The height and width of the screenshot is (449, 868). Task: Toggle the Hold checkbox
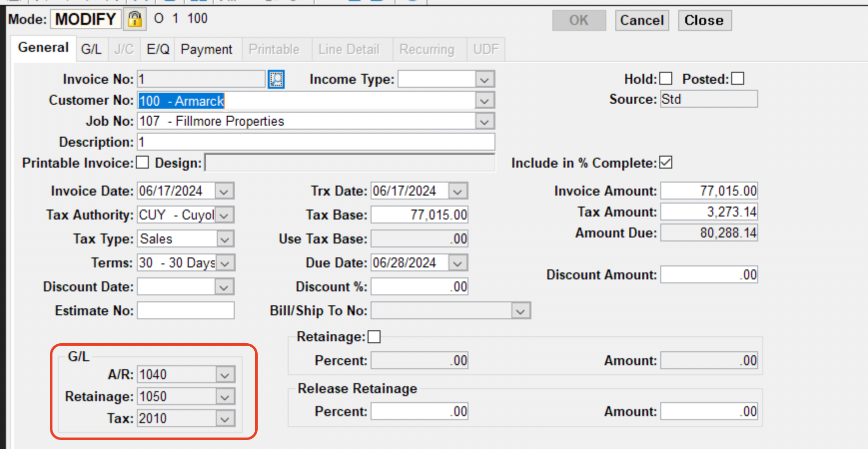coord(666,79)
